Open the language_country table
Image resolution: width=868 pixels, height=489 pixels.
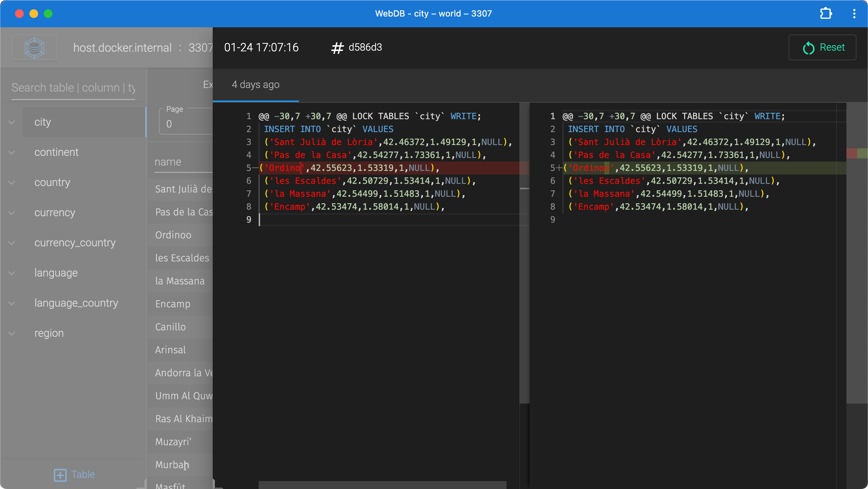[x=76, y=303]
